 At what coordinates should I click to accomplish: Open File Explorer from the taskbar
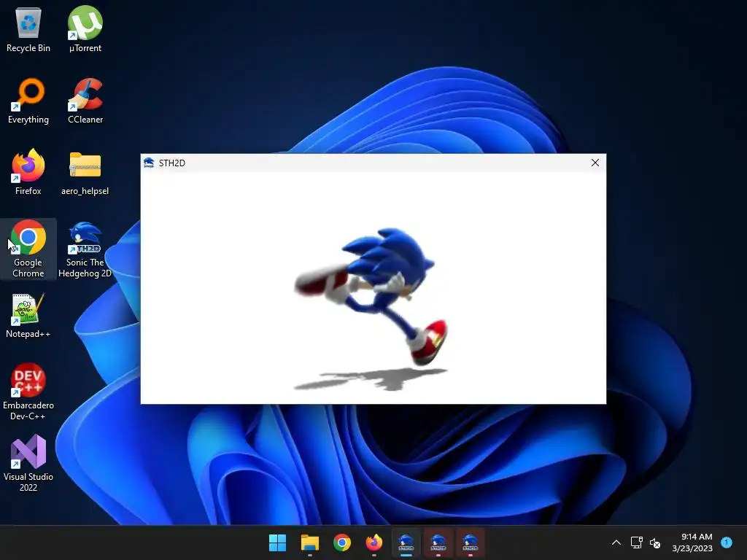(x=309, y=542)
